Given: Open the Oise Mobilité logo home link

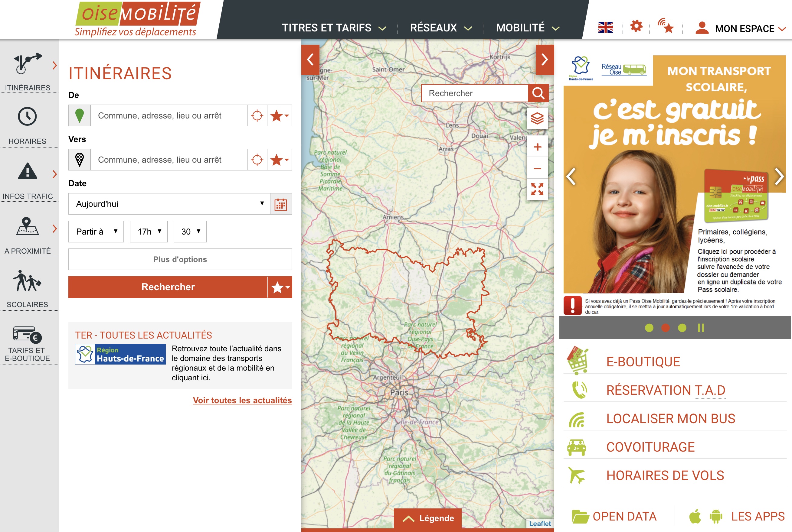Looking at the screenshot, I should (138, 19).
